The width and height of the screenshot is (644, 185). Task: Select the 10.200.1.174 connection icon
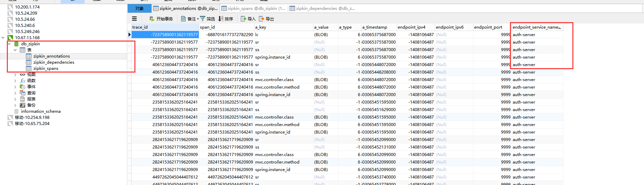tap(10, 7)
